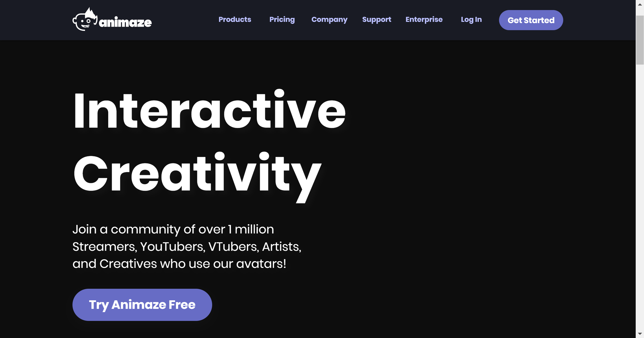
Task: Click the Log In icon link
Action: (472, 20)
